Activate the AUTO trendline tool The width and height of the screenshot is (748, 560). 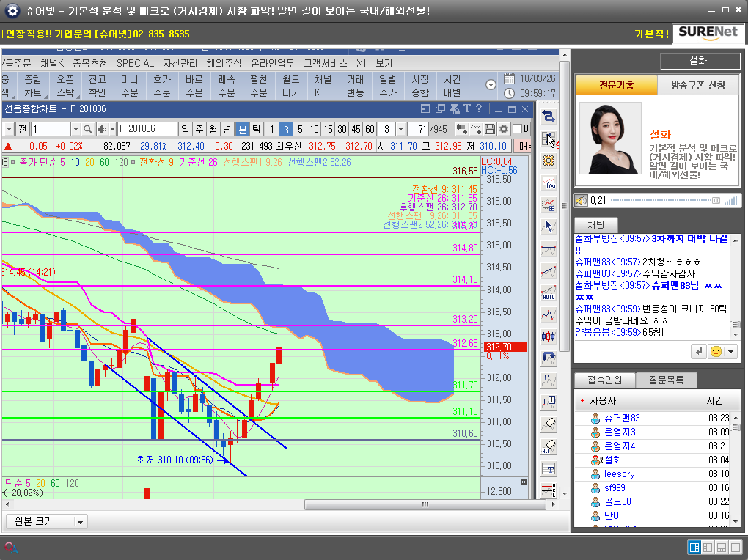click(x=548, y=292)
